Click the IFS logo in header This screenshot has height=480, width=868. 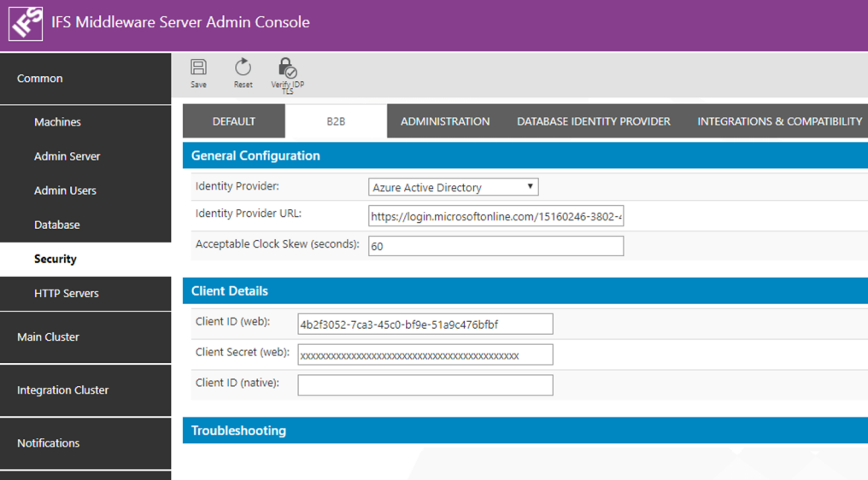26,23
